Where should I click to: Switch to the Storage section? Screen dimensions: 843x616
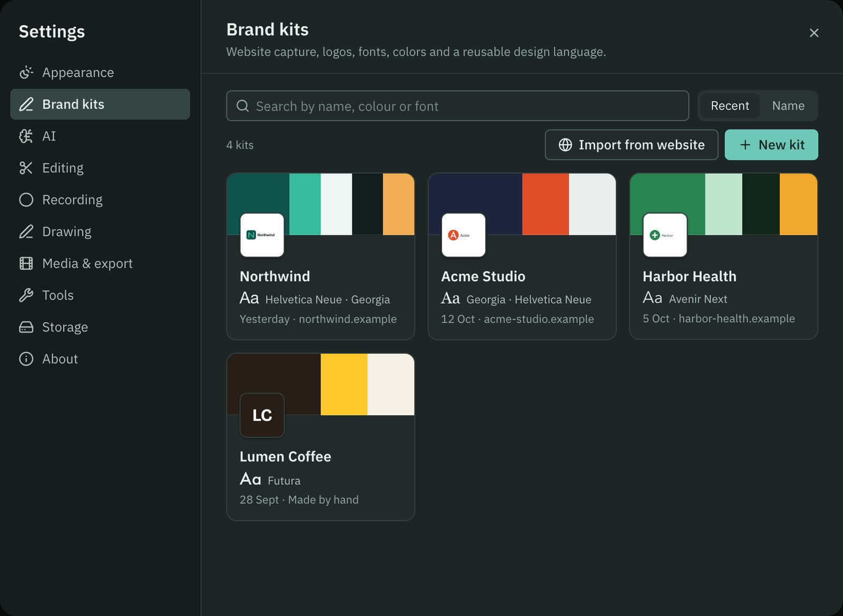pos(100,327)
